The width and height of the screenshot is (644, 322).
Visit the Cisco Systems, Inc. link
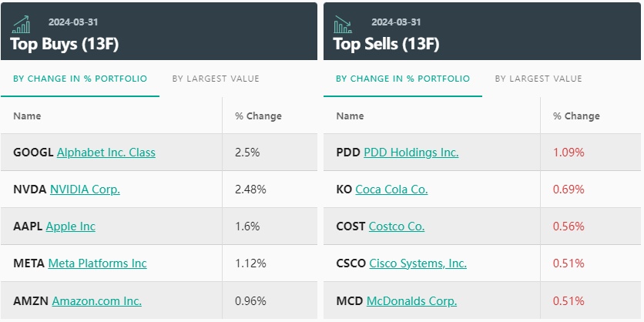coord(418,263)
